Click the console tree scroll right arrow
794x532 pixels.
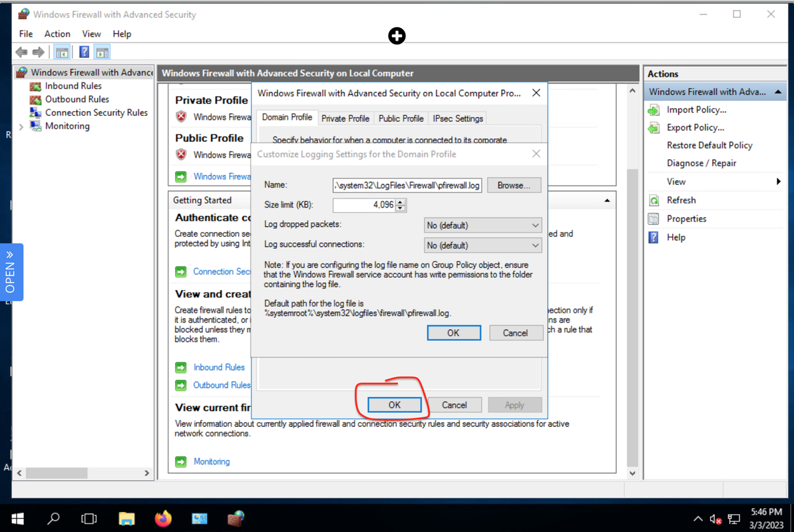pyautogui.click(x=147, y=473)
